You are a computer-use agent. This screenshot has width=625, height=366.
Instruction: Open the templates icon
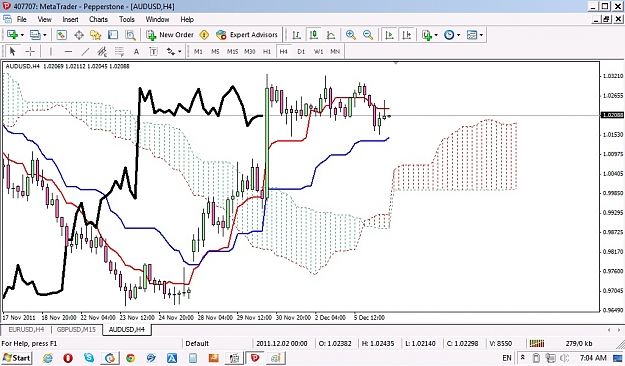[472, 35]
